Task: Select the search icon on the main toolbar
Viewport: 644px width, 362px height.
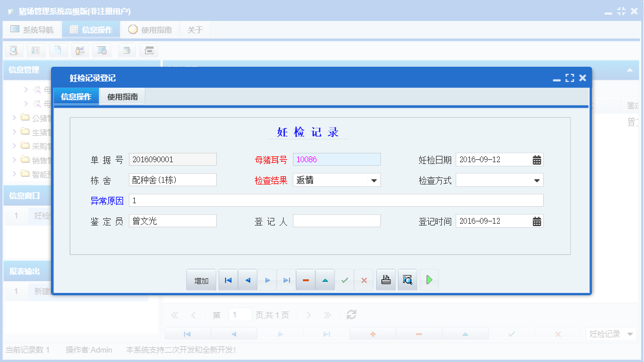Action: point(13,50)
